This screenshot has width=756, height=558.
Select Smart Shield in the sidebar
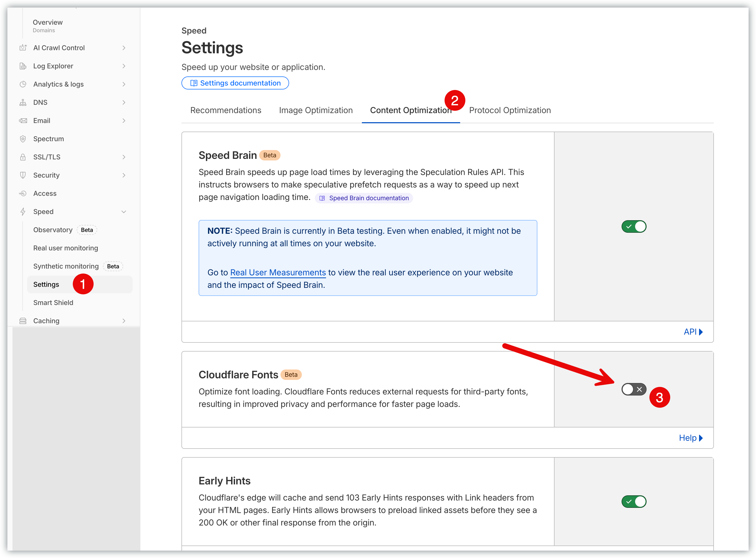[53, 303]
